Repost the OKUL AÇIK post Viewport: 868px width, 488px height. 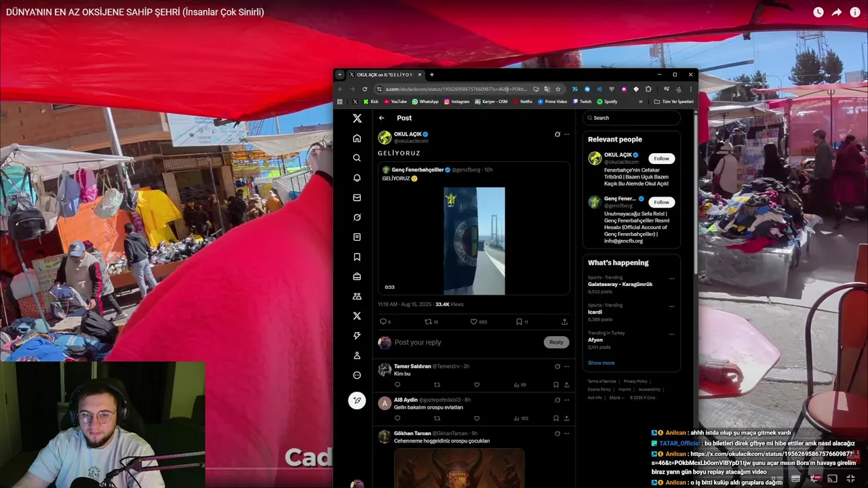428,322
